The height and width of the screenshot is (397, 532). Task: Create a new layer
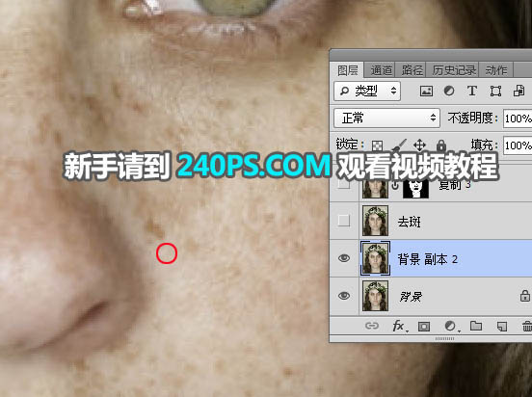502,327
